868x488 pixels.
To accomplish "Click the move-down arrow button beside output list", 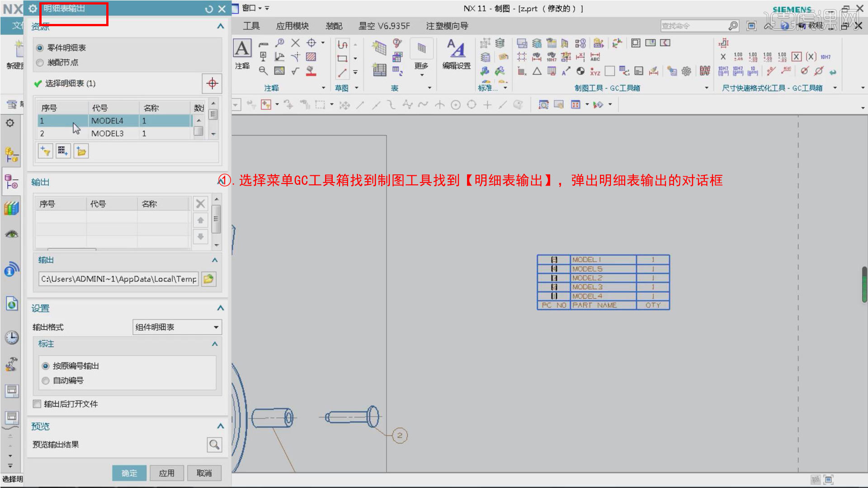I will pyautogui.click(x=200, y=236).
